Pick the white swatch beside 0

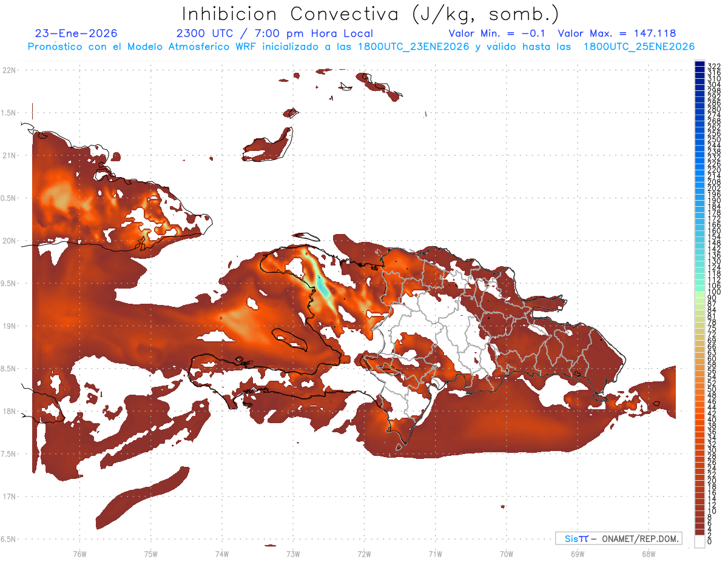click(699, 542)
